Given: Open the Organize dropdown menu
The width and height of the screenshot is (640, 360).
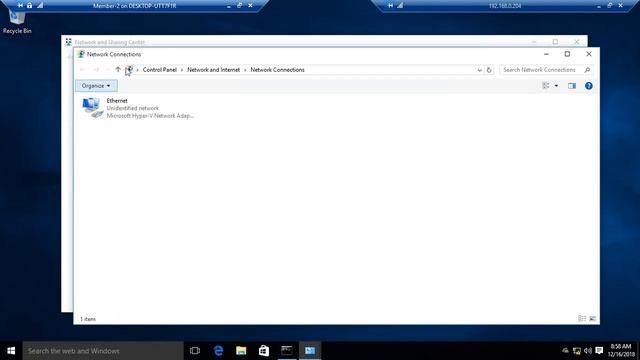Looking at the screenshot, I should pyautogui.click(x=96, y=86).
